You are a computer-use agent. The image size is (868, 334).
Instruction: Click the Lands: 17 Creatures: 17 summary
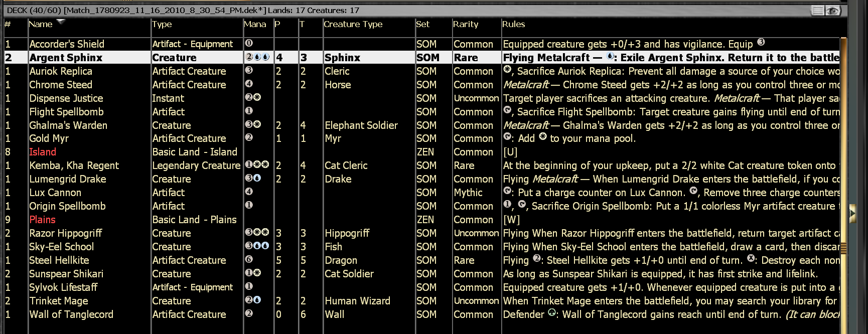[x=314, y=11]
